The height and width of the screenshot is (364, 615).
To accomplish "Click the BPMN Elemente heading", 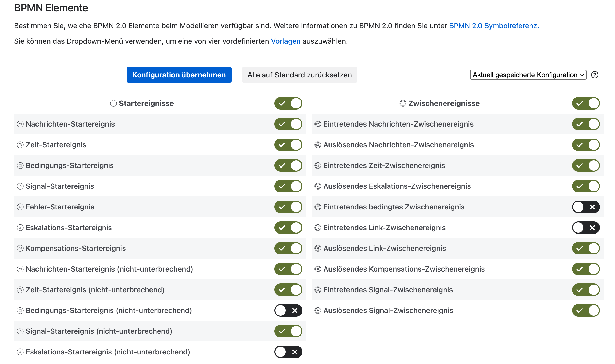I will click(x=51, y=8).
